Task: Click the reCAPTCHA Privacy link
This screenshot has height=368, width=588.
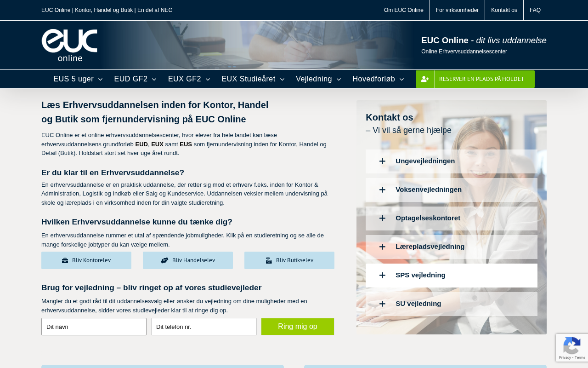Action: click(x=565, y=357)
